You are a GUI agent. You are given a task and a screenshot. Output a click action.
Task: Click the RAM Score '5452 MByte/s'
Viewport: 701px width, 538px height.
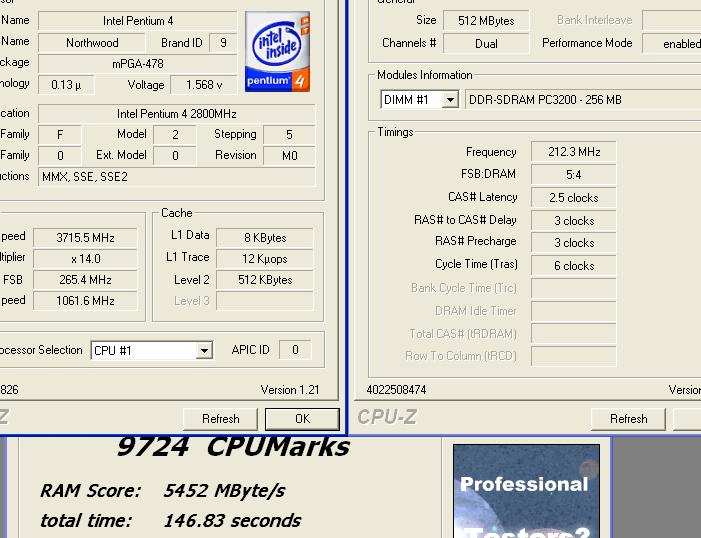pyautogui.click(x=224, y=491)
